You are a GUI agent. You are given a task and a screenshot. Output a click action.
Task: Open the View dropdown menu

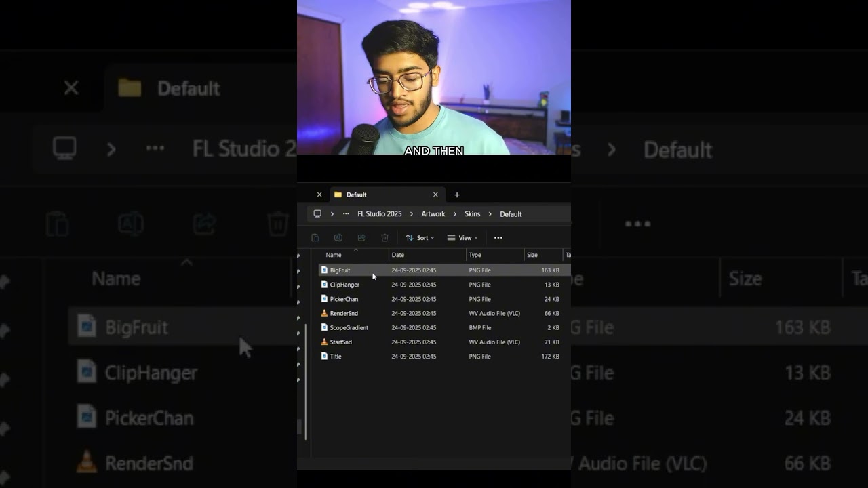pos(462,238)
